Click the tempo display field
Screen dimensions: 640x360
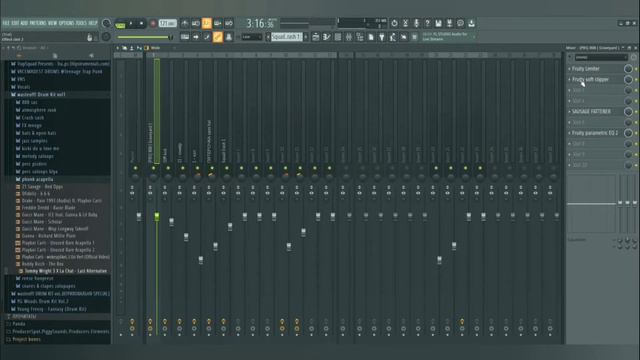pos(168,23)
